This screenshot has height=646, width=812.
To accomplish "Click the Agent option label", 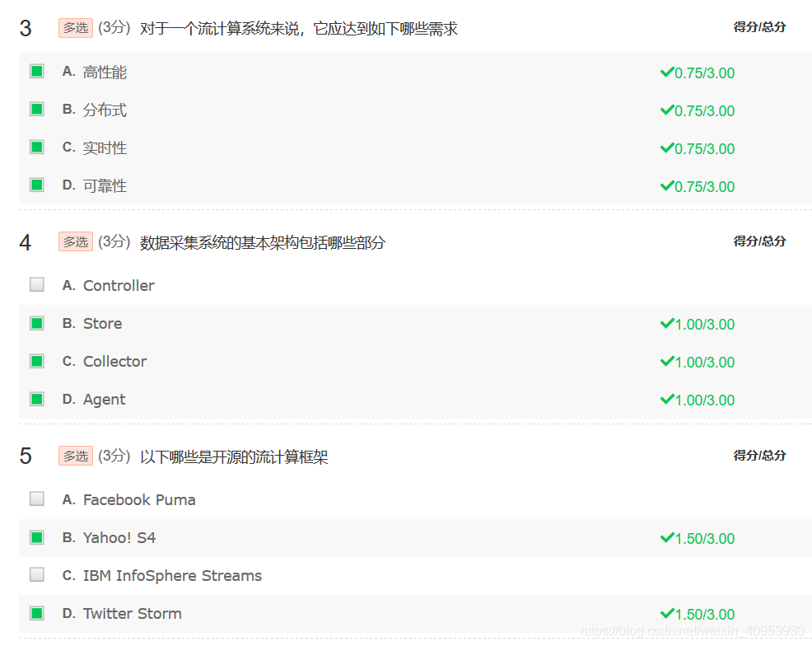I will (104, 400).
